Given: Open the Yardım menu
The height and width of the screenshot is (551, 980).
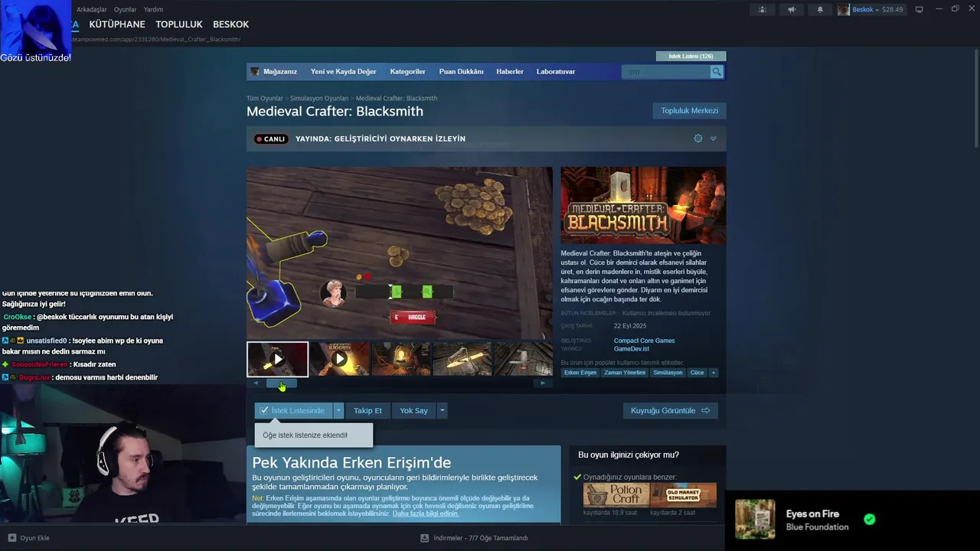Looking at the screenshot, I should coord(153,9).
